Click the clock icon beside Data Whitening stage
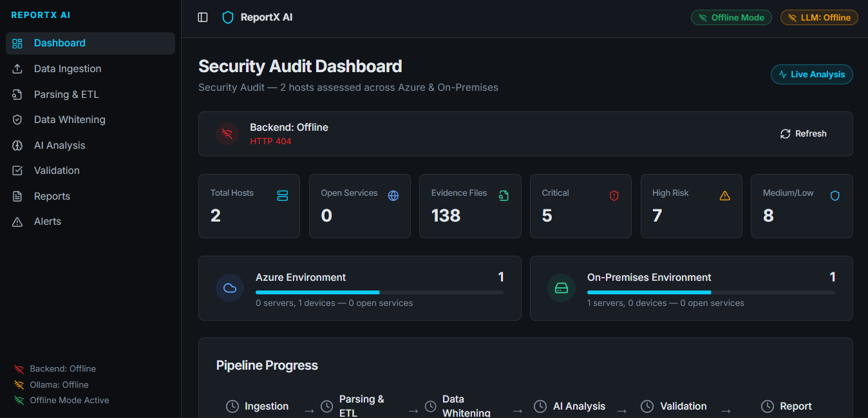The image size is (868, 418). pos(430,406)
